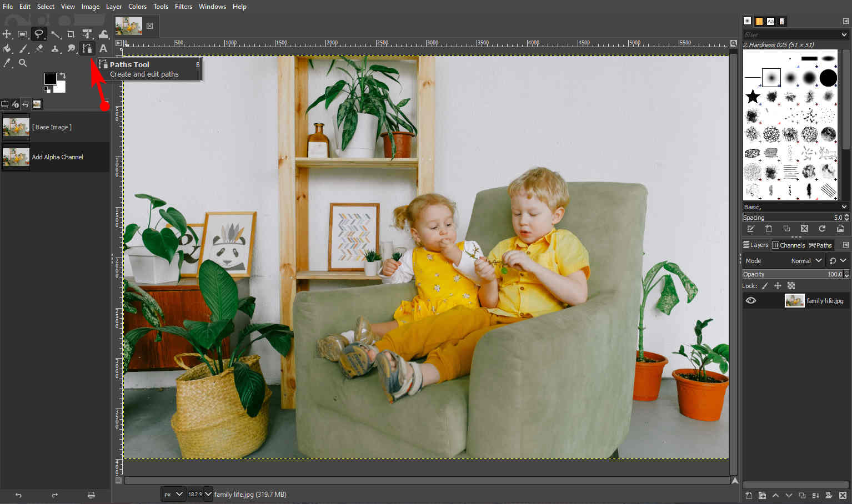Select the Clone stamp tool

(55, 49)
